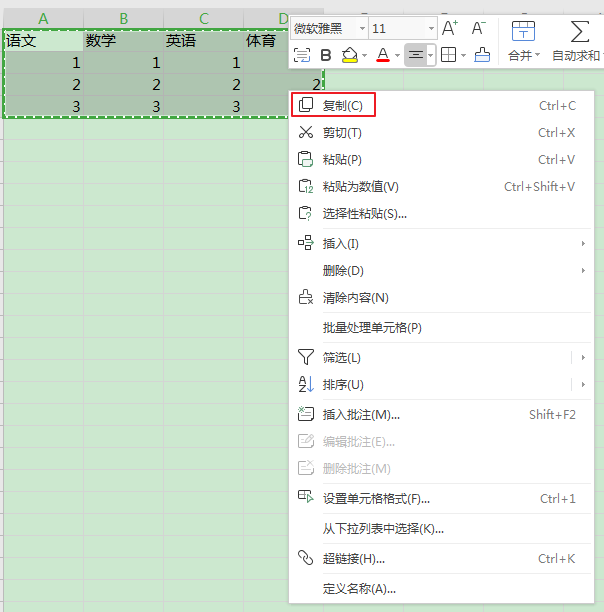Open the 排序(U) menu item

(x=441, y=384)
